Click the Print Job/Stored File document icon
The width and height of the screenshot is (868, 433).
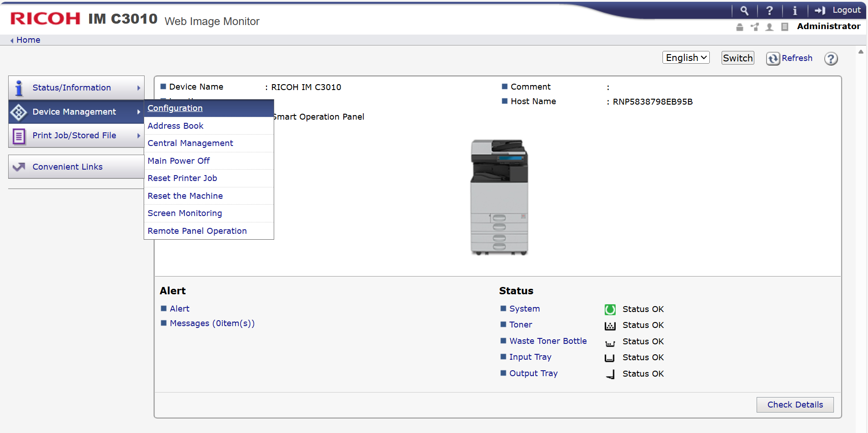(19, 136)
